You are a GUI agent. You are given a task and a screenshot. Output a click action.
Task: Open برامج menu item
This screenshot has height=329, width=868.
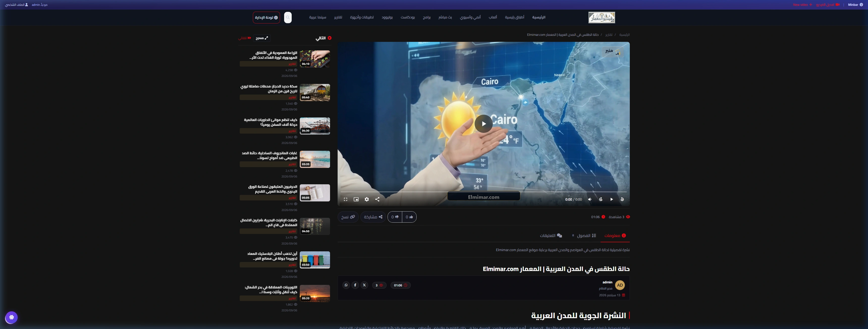(x=427, y=17)
